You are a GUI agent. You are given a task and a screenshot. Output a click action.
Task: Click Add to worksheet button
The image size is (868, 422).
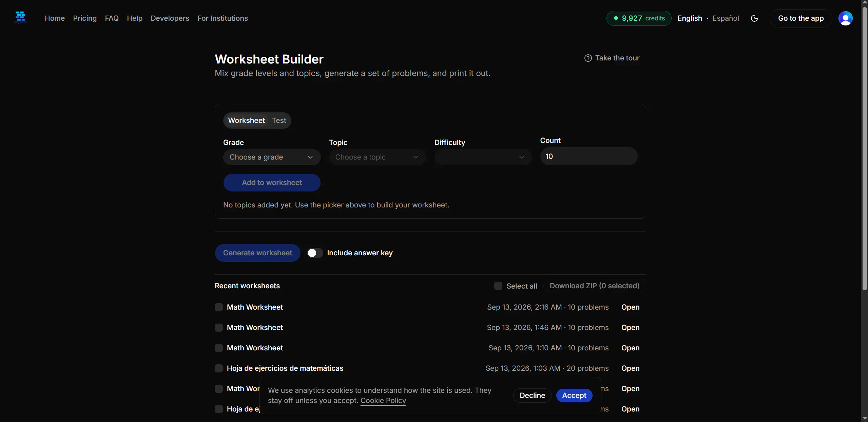[272, 183]
